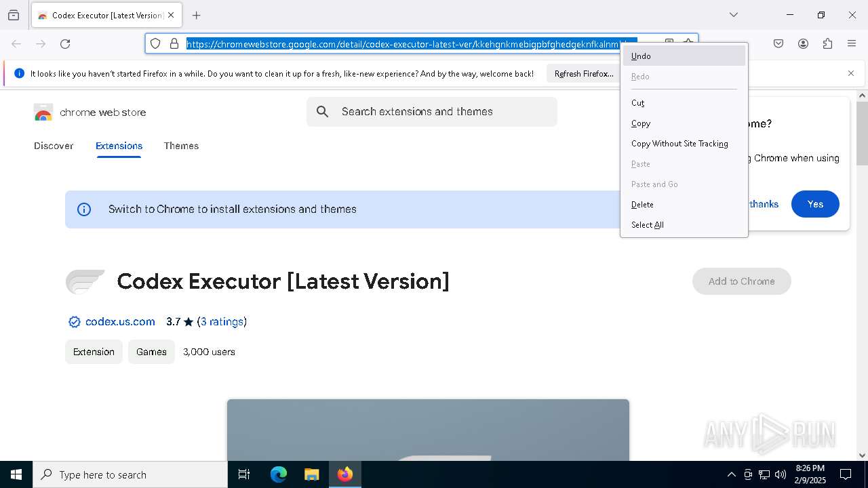Reload the page with the refresh icon
Screen dimensions: 868x488
coord(65,44)
